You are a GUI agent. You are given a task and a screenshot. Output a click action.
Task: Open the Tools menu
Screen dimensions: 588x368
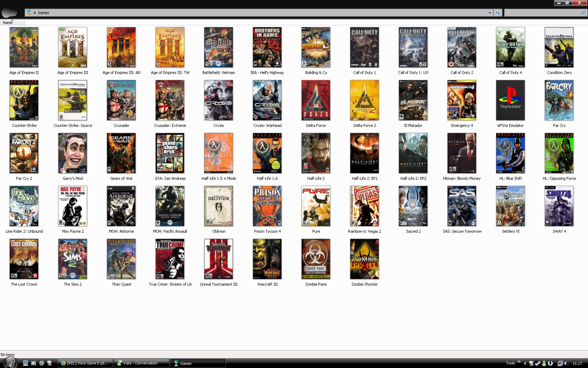(x=511, y=363)
